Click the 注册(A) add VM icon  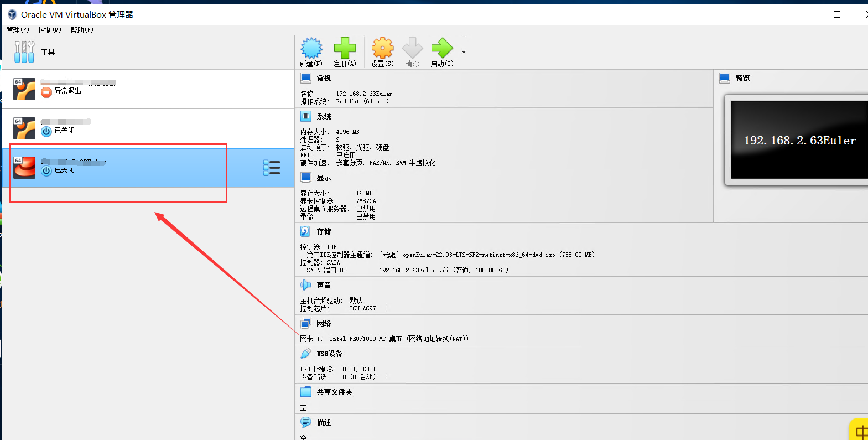click(345, 49)
